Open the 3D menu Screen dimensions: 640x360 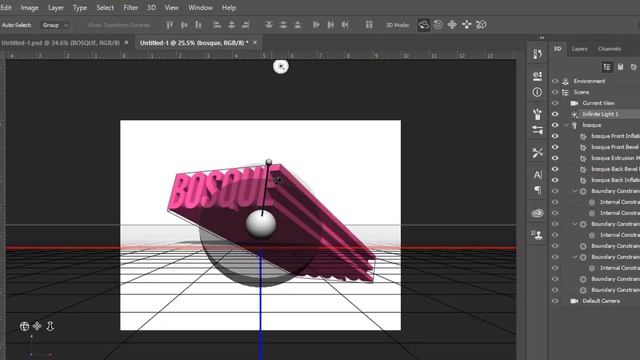[x=151, y=8]
